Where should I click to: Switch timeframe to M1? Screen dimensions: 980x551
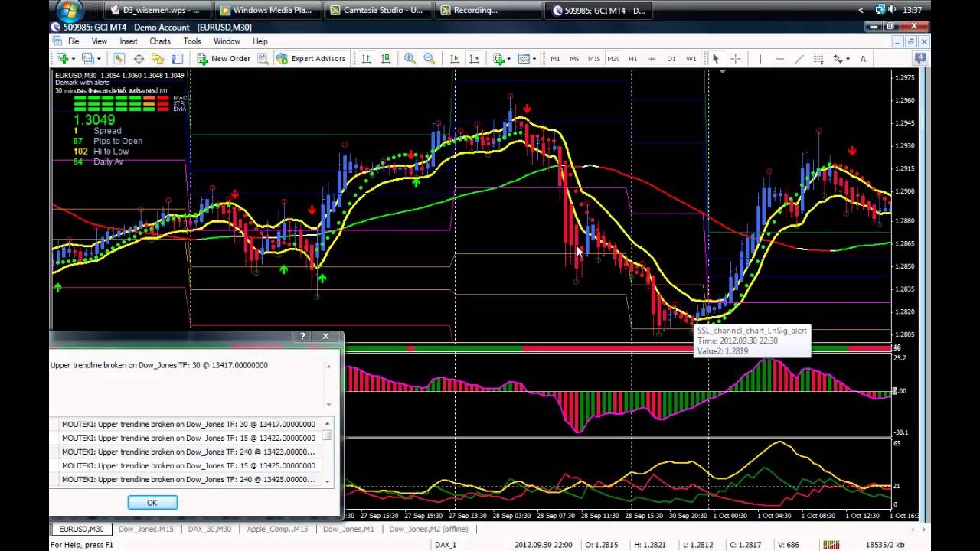555,59
